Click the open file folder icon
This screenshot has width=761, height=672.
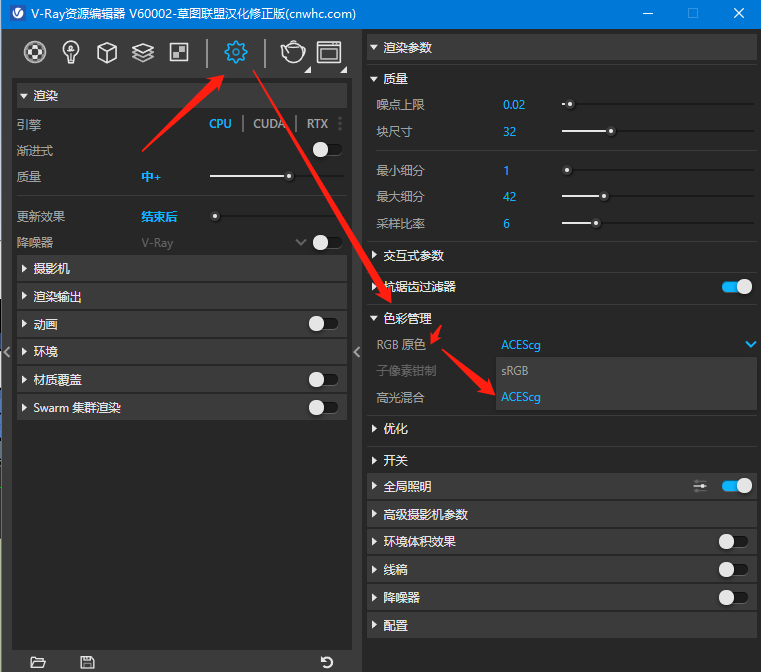click(38, 661)
